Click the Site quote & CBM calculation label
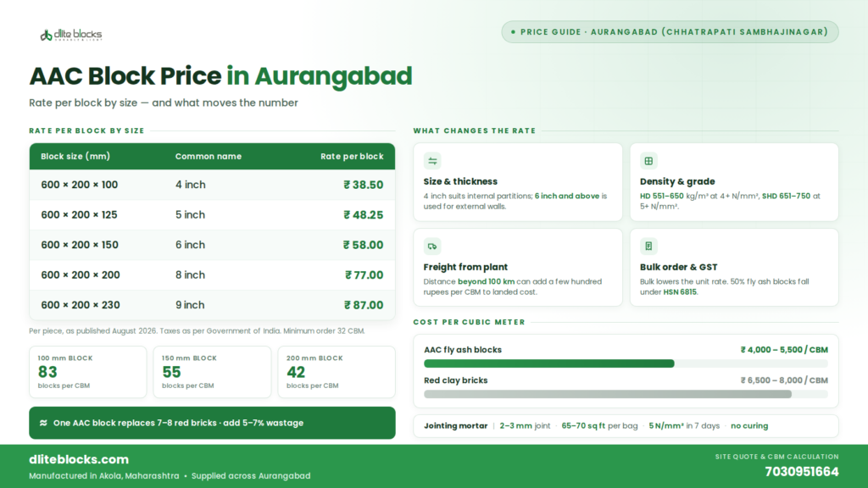 (x=776, y=457)
